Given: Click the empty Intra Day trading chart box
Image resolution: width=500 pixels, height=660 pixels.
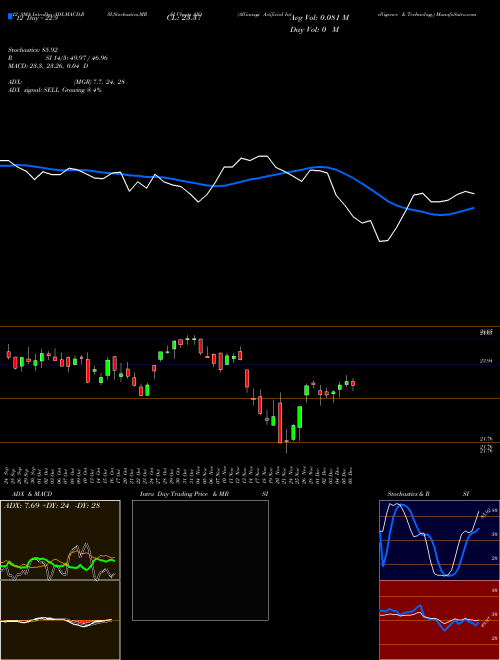Looking at the screenshot, I should click(200, 560).
